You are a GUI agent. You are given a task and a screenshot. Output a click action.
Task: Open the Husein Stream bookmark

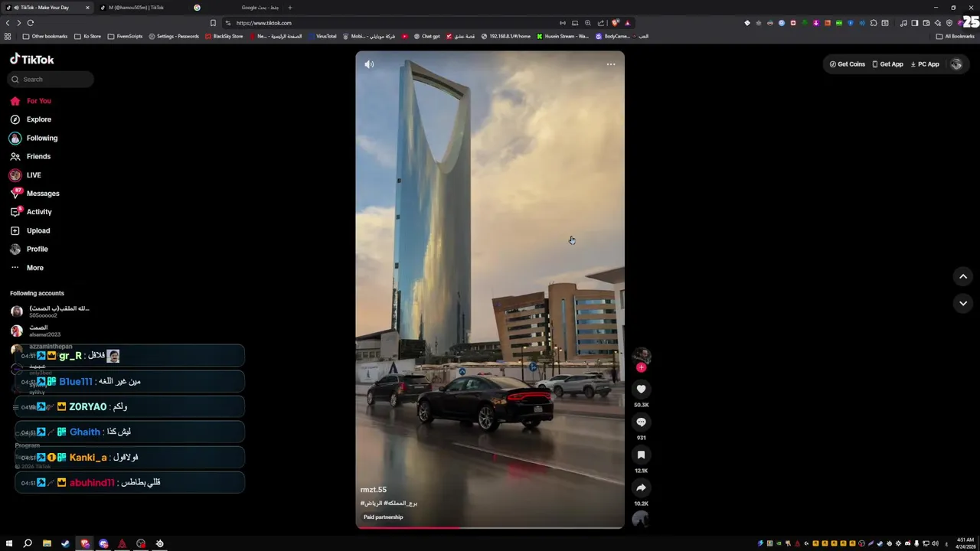coord(563,36)
